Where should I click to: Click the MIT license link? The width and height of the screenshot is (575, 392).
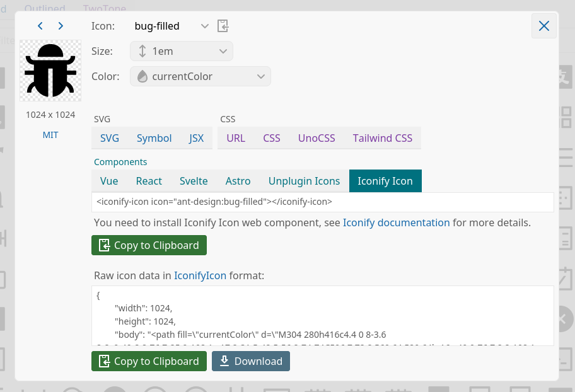tap(50, 135)
